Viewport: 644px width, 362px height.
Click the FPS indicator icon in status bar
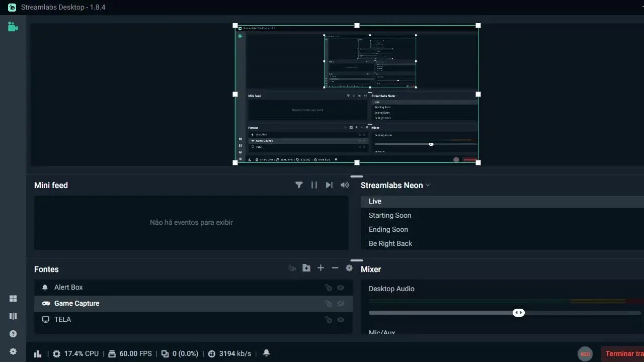[x=112, y=353]
